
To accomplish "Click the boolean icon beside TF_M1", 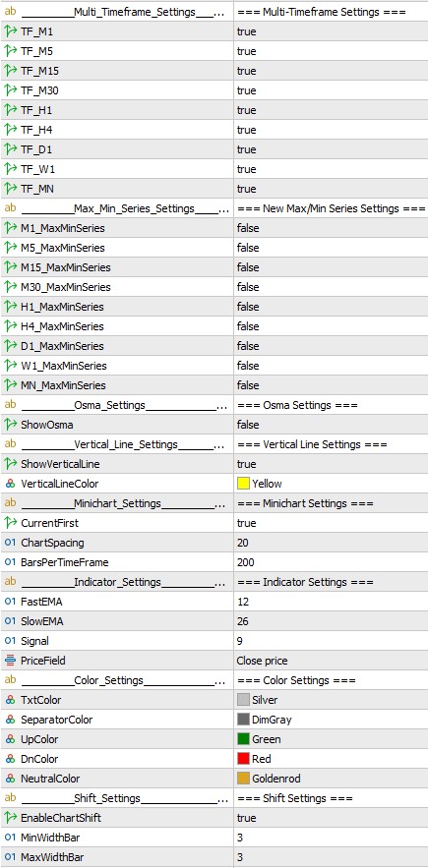I will [10, 31].
